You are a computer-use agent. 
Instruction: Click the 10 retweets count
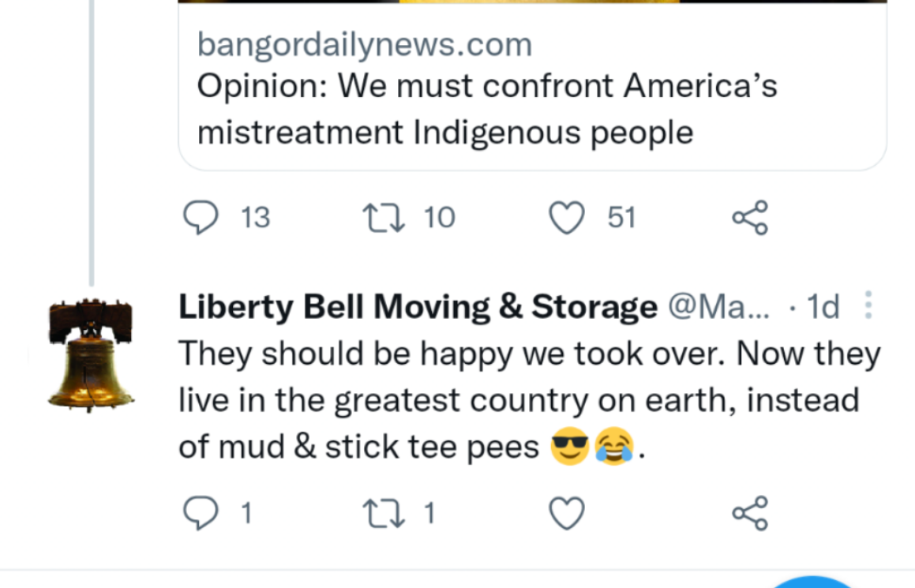click(440, 217)
